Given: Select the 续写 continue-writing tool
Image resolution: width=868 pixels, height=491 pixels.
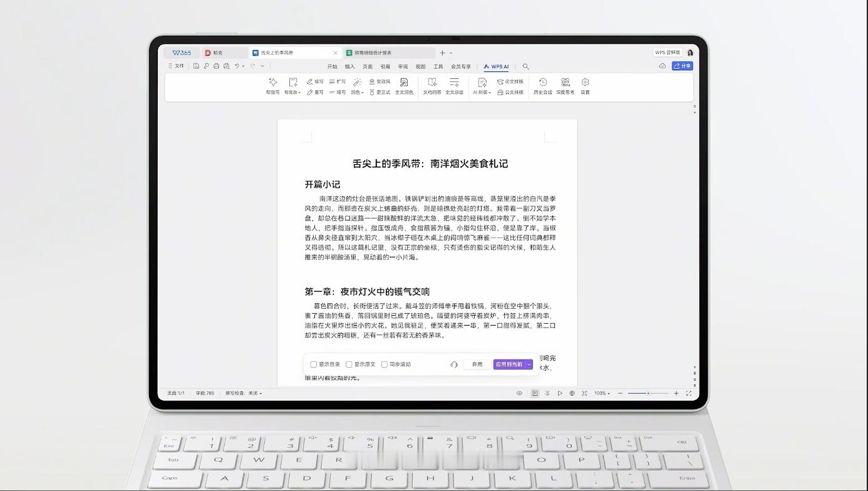Looking at the screenshot, I should pyautogui.click(x=315, y=81).
